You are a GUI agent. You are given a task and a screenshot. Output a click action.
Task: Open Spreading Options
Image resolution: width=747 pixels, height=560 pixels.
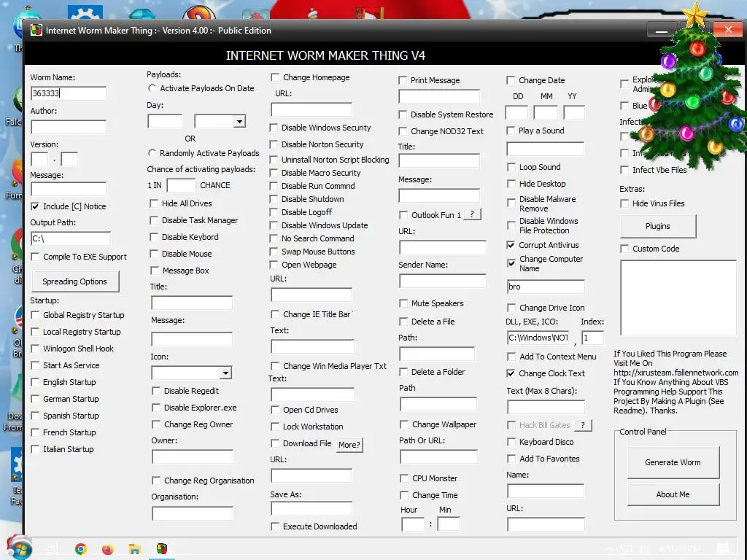(x=75, y=281)
